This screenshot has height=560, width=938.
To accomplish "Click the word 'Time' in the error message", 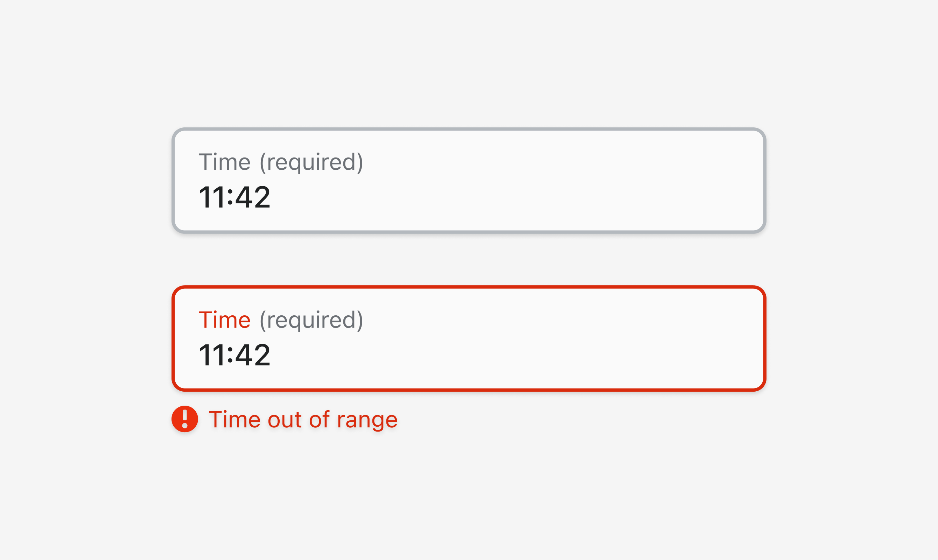I will coord(234,419).
